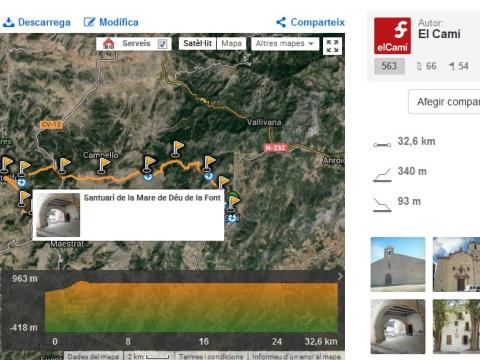The width and height of the screenshot is (480, 360).
Task: Collapse the elevation profile arrow
Action: tap(340, 277)
